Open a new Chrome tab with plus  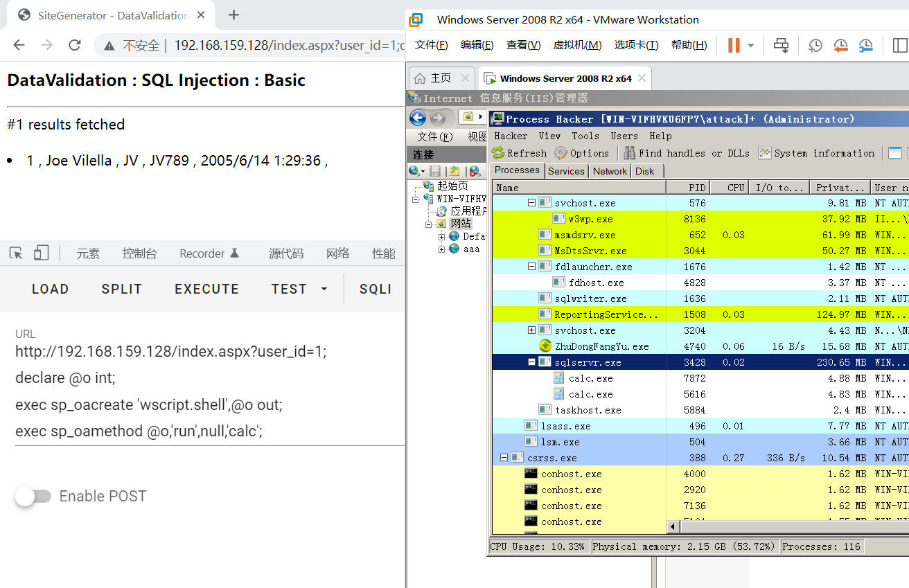[x=233, y=15]
